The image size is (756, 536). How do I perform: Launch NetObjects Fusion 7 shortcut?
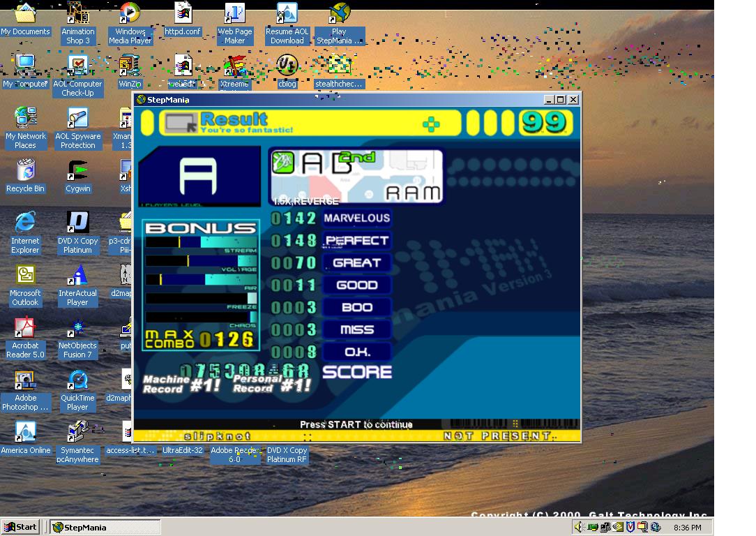point(77,338)
